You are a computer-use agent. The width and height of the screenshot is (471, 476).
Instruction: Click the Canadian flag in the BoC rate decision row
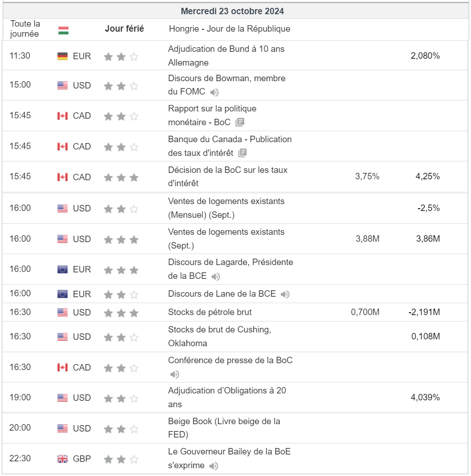(63, 177)
